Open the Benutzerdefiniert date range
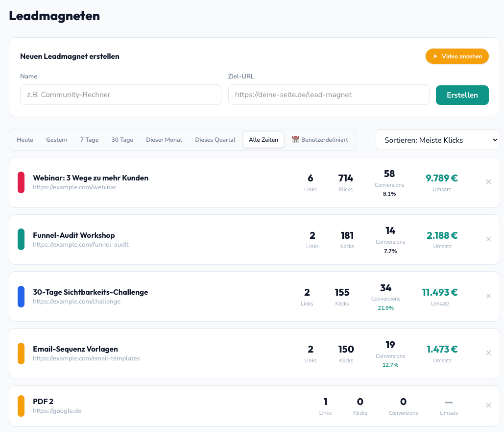The image size is (504, 432). pos(320,140)
